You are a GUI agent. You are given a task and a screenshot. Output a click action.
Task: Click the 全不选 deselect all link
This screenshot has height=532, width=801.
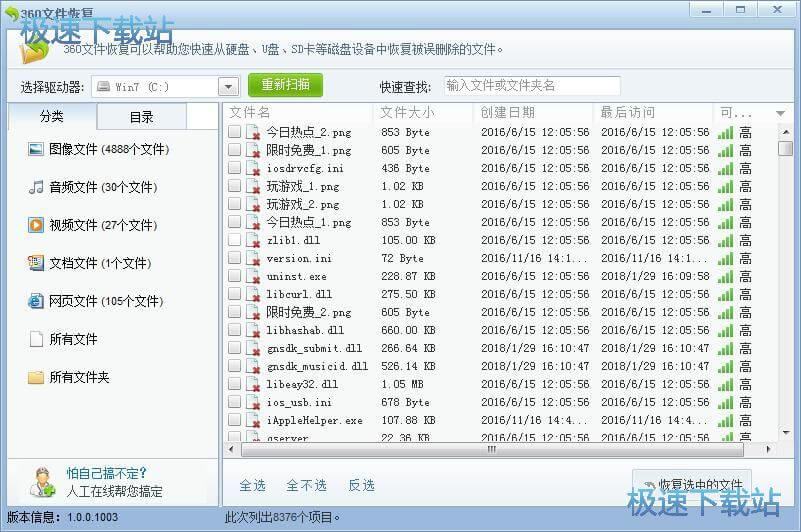(307, 485)
